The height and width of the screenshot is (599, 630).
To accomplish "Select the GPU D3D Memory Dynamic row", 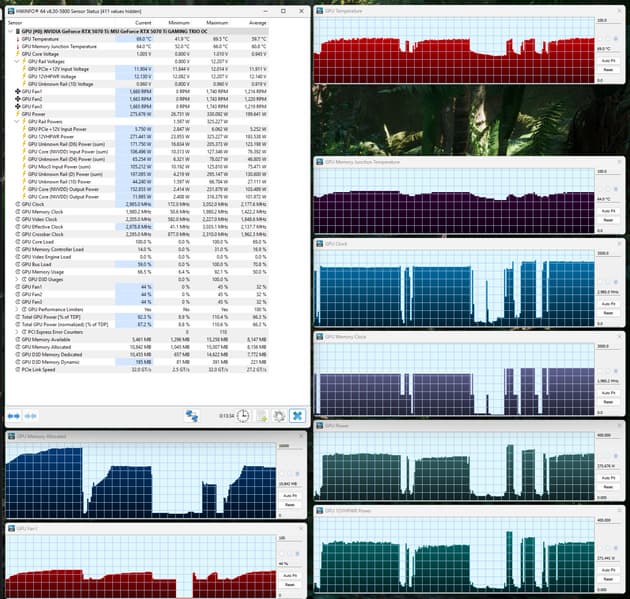I will 138,362.
